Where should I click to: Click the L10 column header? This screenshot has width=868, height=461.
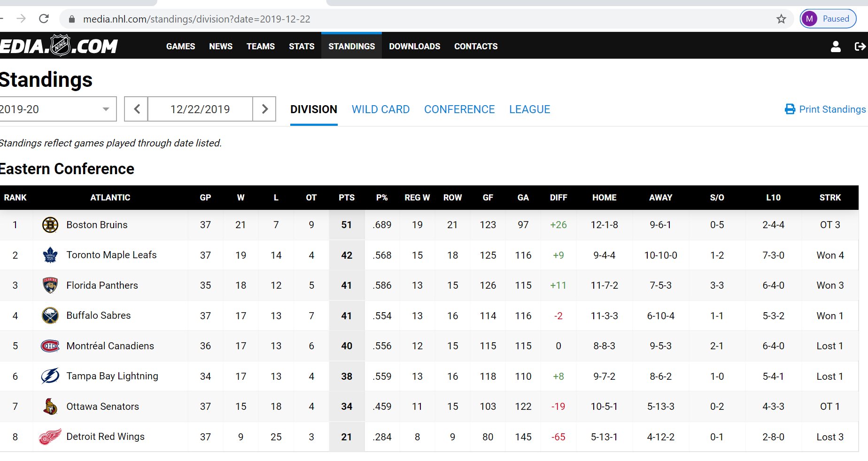(x=773, y=198)
